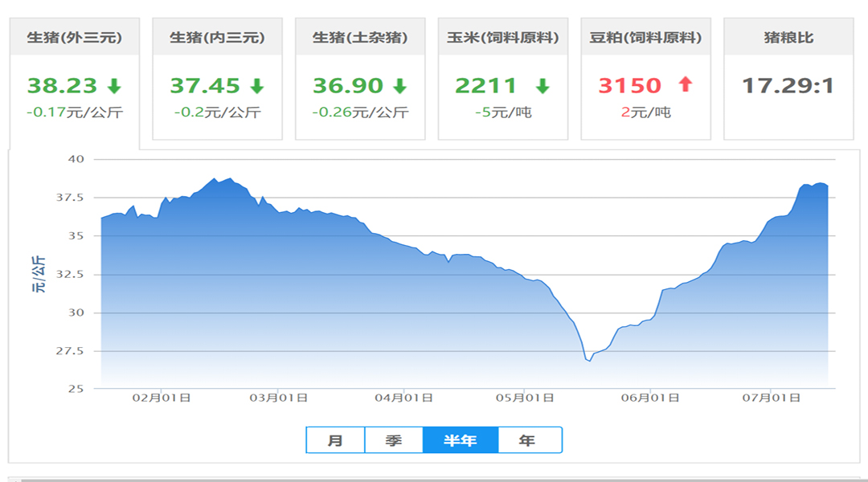This screenshot has height=482, width=868.
Task: Set chart range to 月
Action: pyautogui.click(x=335, y=440)
